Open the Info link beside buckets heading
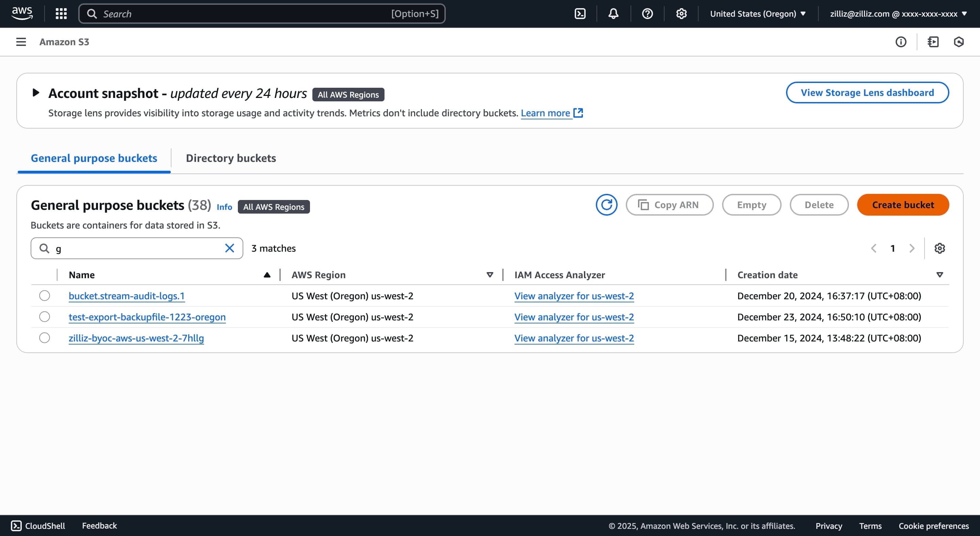The width and height of the screenshot is (980, 536). (225, 207)
